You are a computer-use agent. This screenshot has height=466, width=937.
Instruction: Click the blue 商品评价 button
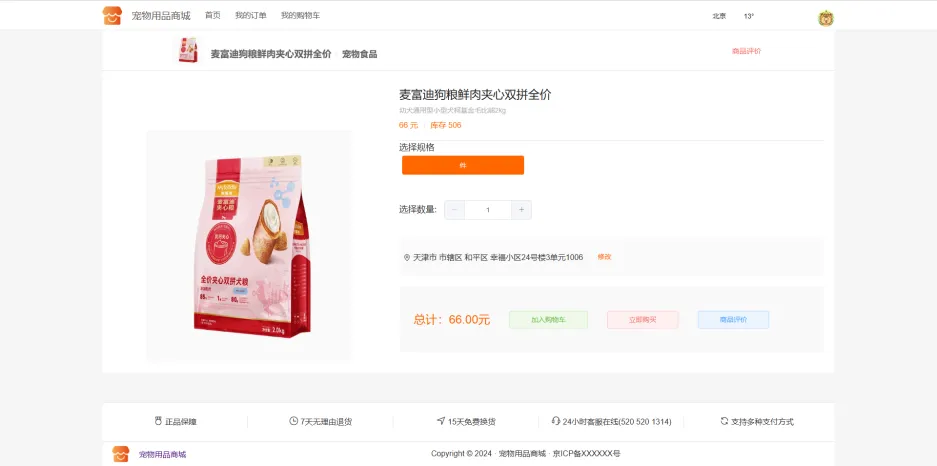pos(733,320)
